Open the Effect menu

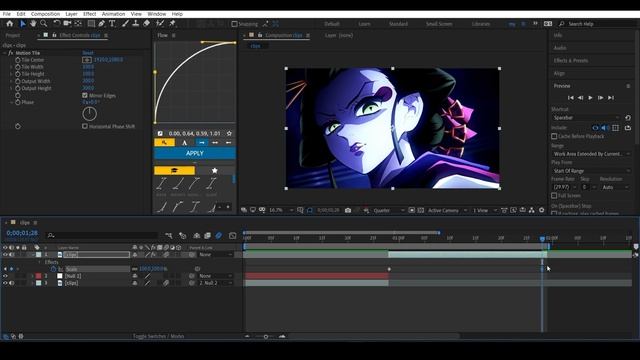point(89,14)
